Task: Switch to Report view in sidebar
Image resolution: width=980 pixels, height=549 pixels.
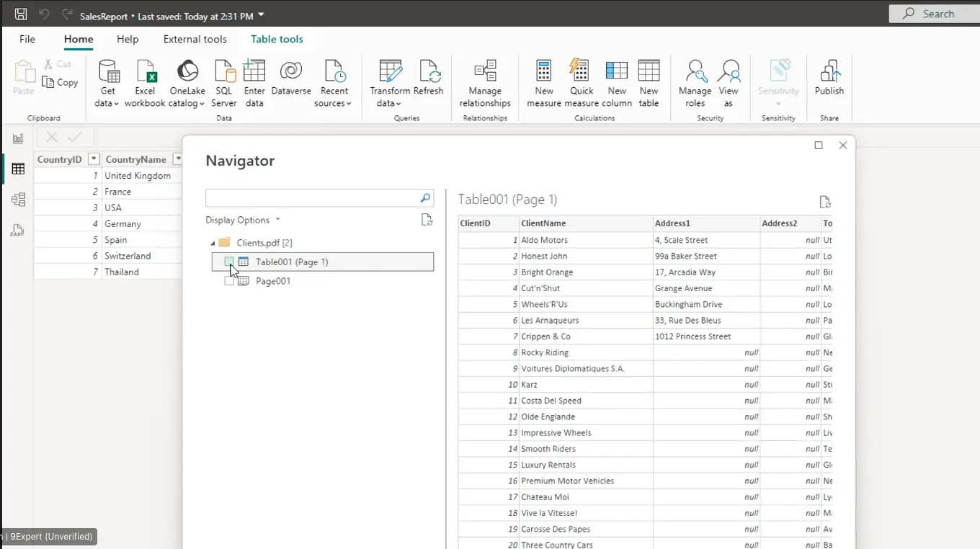Action: point(18,138)
